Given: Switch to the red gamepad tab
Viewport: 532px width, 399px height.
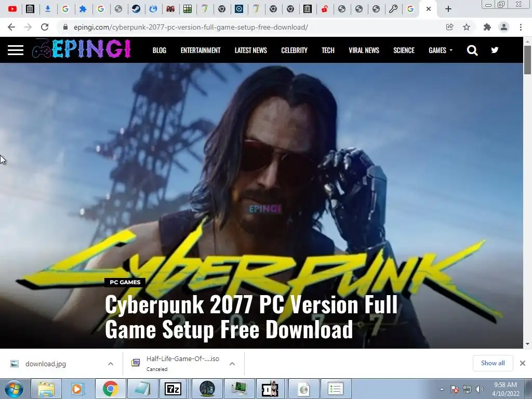Looking at the screenshot, I should tap(170, 9).
